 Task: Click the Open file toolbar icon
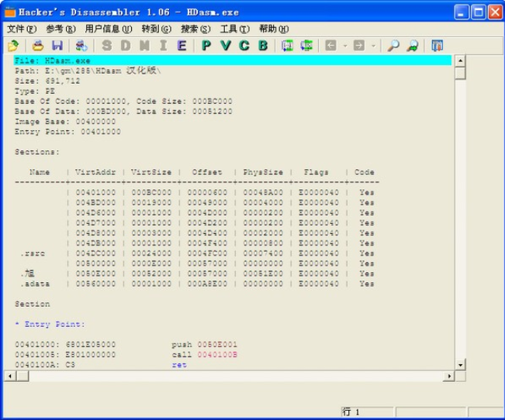coord(13,46)
